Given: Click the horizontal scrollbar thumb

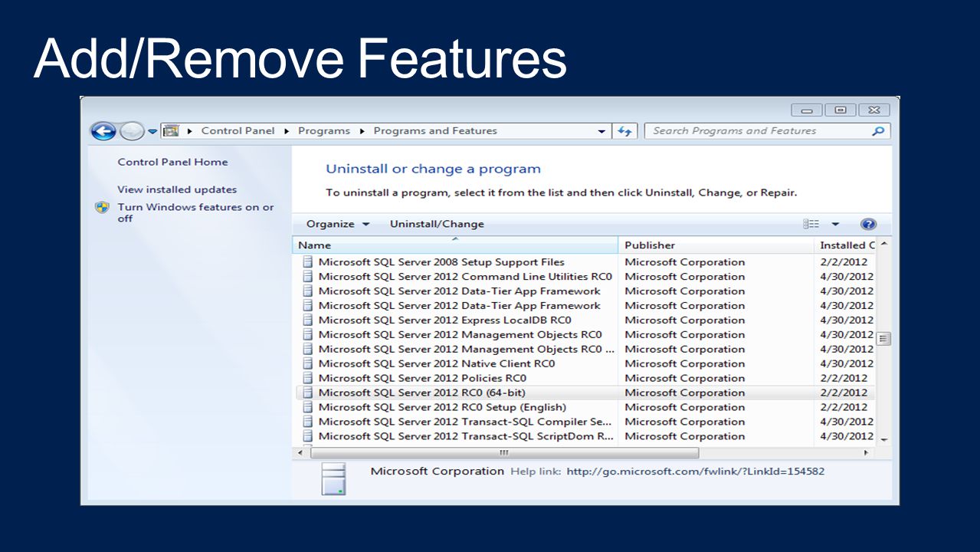Looking at the screenshot, I should point(503,453).
